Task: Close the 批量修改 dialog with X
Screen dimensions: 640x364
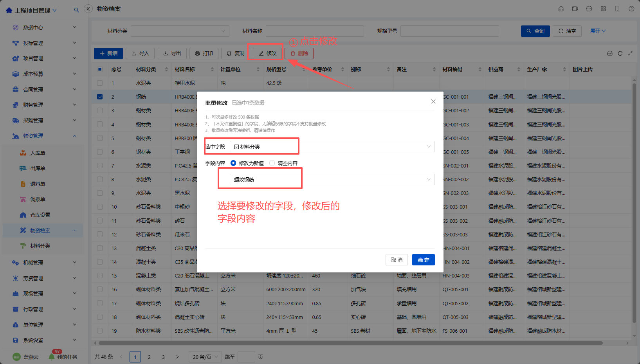Action: 433,101
